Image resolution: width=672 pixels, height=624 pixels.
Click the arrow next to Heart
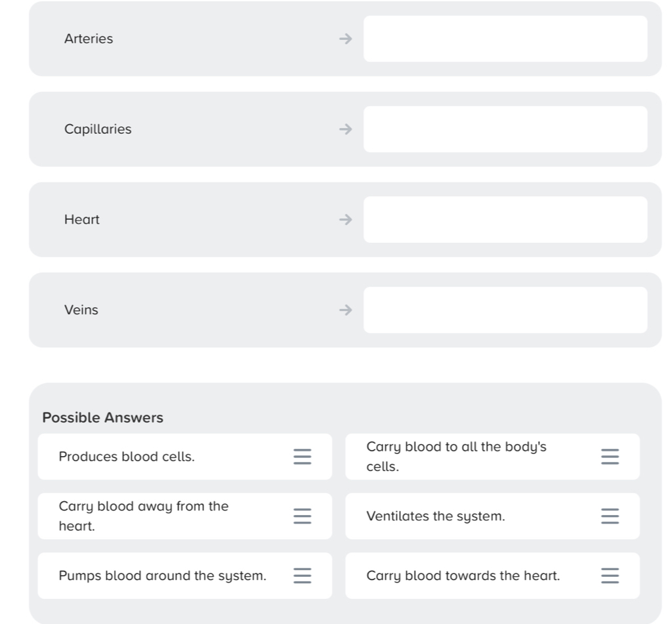(x=346, y=220)
